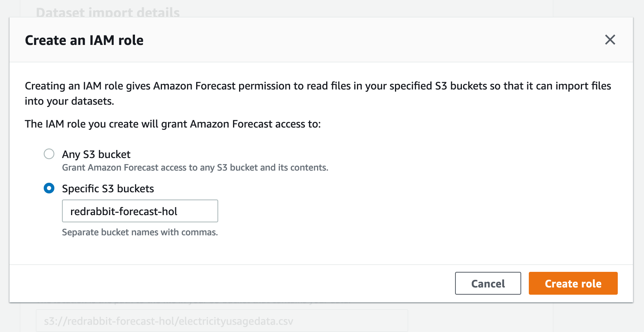Select the Specific S3 buckets radio button
Screen dimensions: 644x332
pos(49,188)
